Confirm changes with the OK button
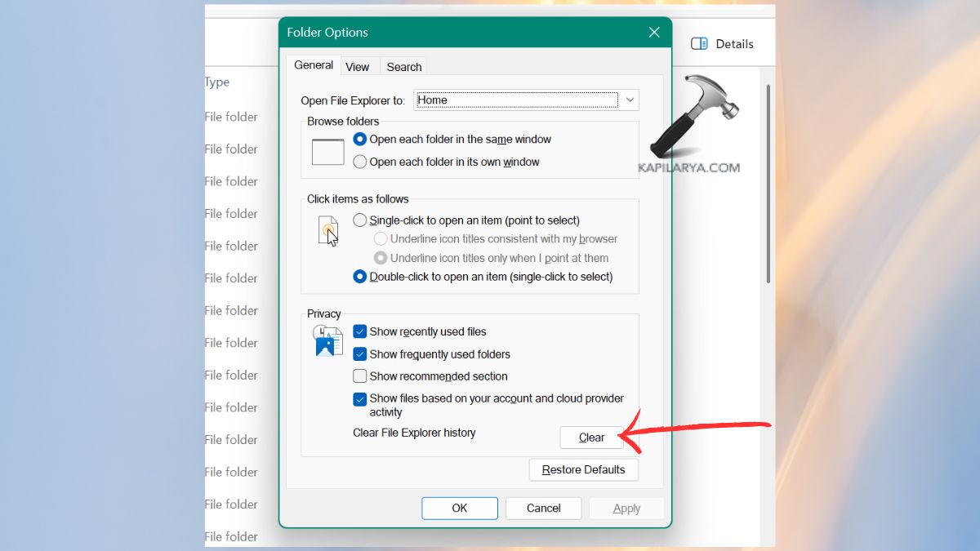The image size is (980, 551). tap(459, 508)
